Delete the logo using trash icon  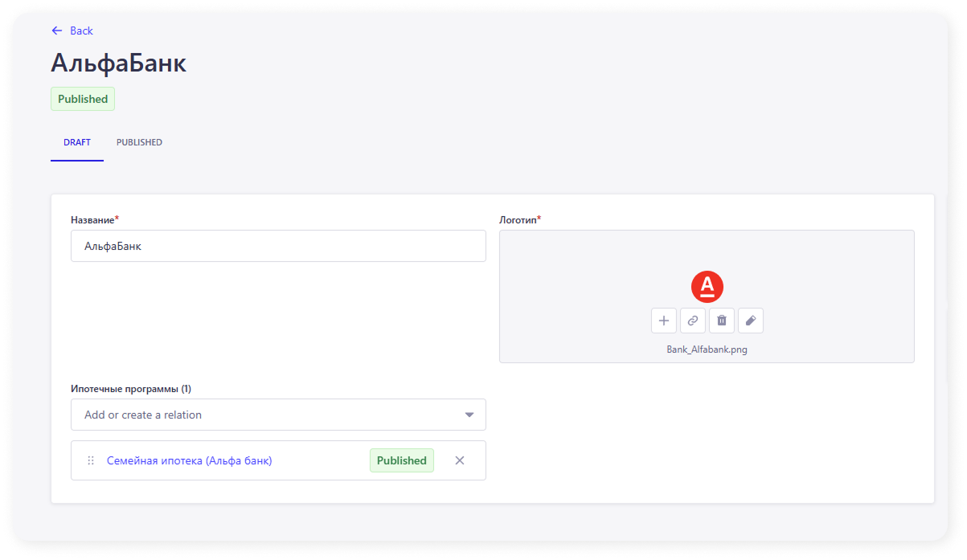pyautogui.click(x=722, y=321)
